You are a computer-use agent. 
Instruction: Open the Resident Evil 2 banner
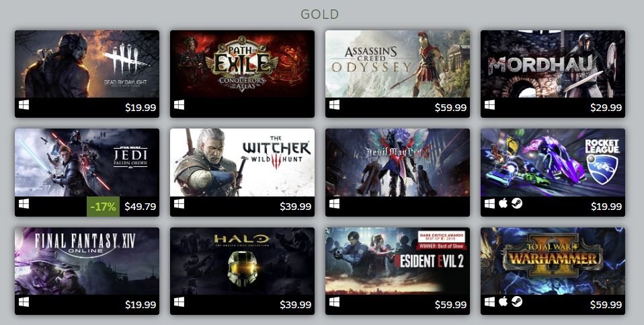397,261
